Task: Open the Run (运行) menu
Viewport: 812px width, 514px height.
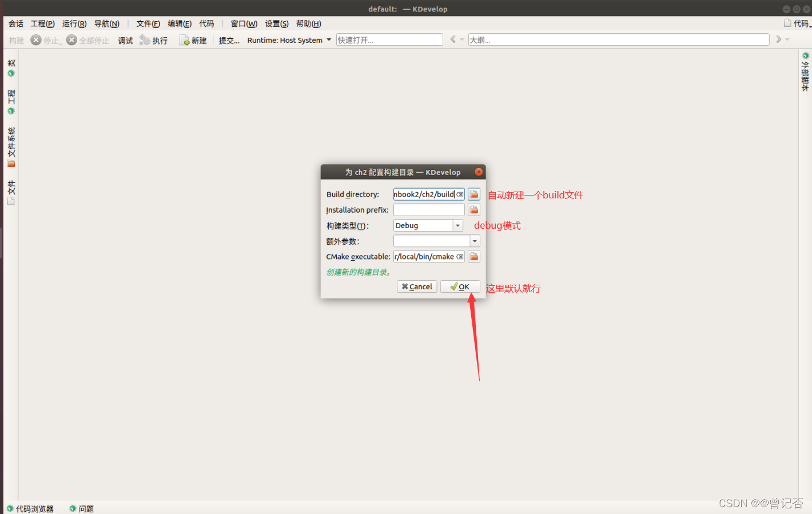Action: coord(74,23)
